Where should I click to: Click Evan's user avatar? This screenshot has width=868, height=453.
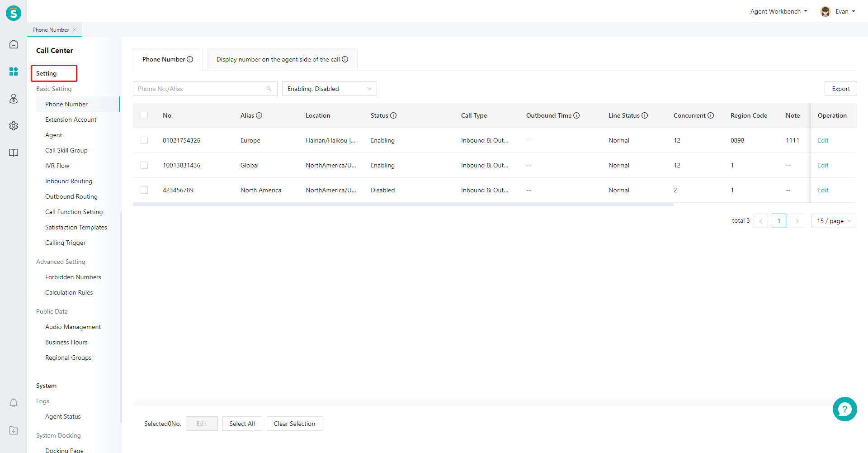pos(826,11)
